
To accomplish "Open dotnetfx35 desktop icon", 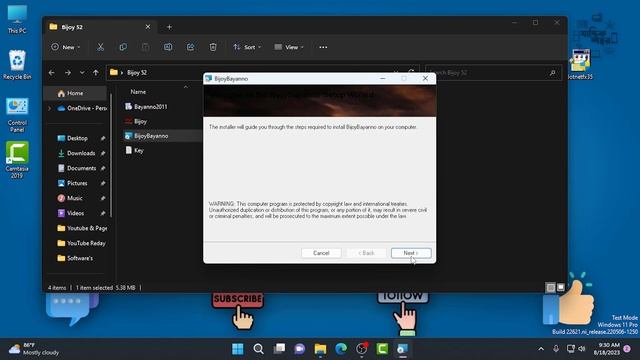I will 580,64.
